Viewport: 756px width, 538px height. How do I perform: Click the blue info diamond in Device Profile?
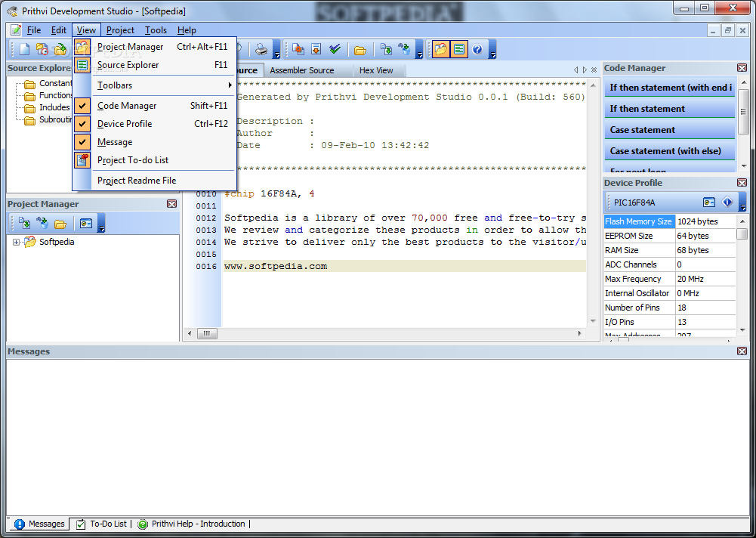(727, 203)
